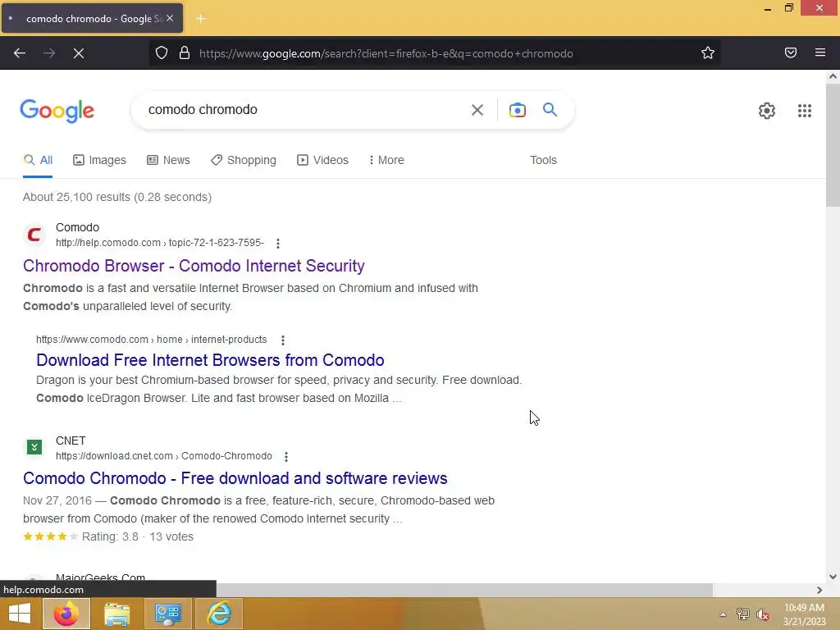
Task: Close the comodo chromodo tab
Action: 170,18
